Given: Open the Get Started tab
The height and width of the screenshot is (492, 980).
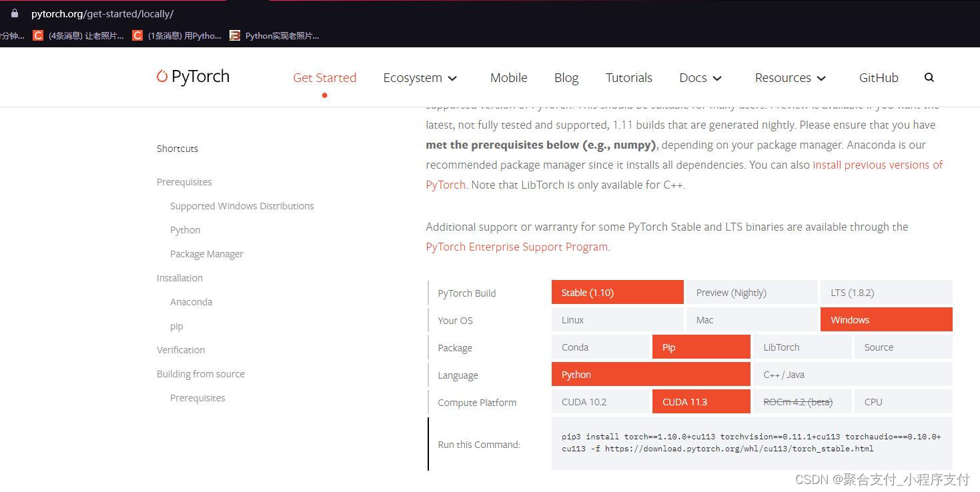Looking at the screenshot, I should point(324,78).
